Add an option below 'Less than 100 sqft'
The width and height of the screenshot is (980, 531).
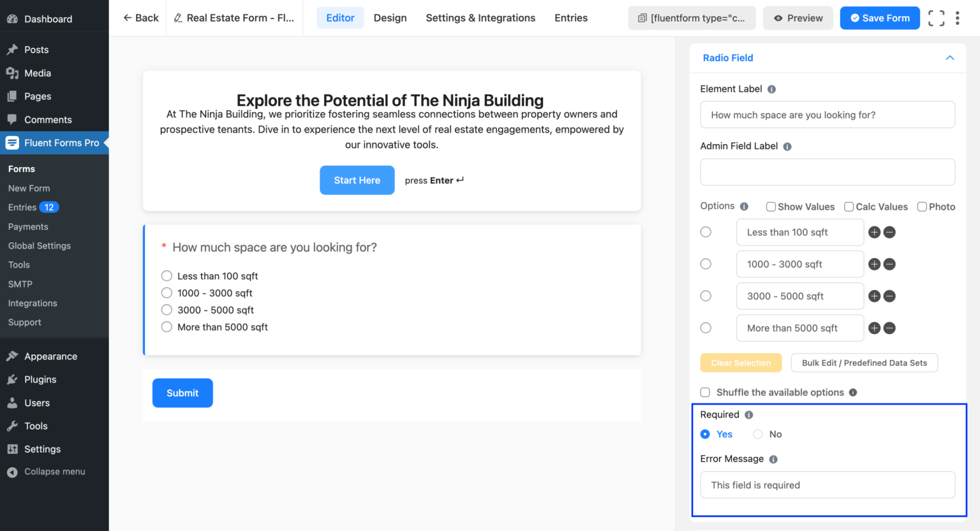(x=874, y=232)
